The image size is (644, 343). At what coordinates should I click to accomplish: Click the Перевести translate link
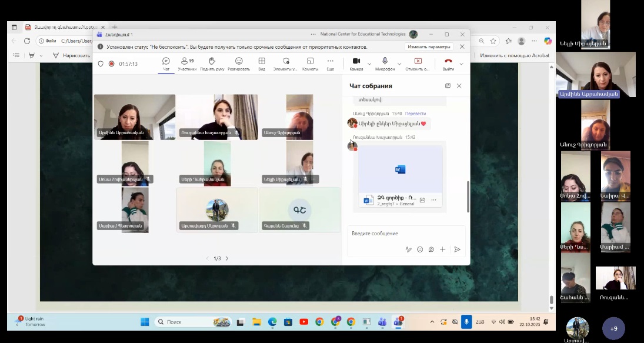coord(415,114)
